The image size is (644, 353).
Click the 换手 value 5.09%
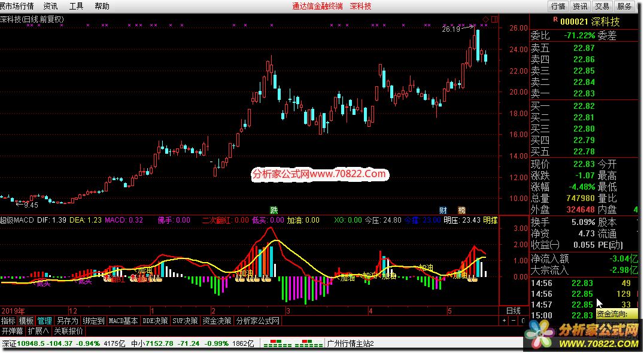583,222
